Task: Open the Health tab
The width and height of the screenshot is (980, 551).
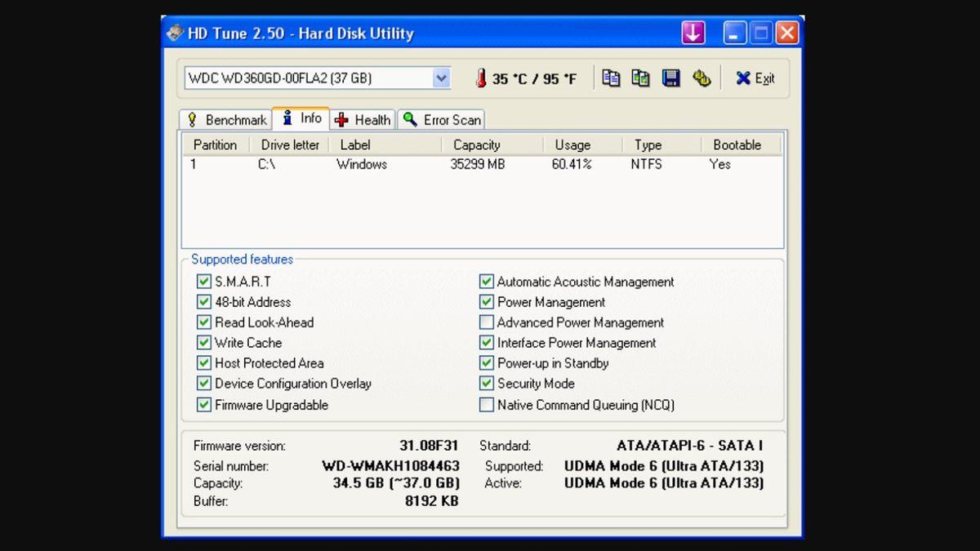Action: pos(363,120)
